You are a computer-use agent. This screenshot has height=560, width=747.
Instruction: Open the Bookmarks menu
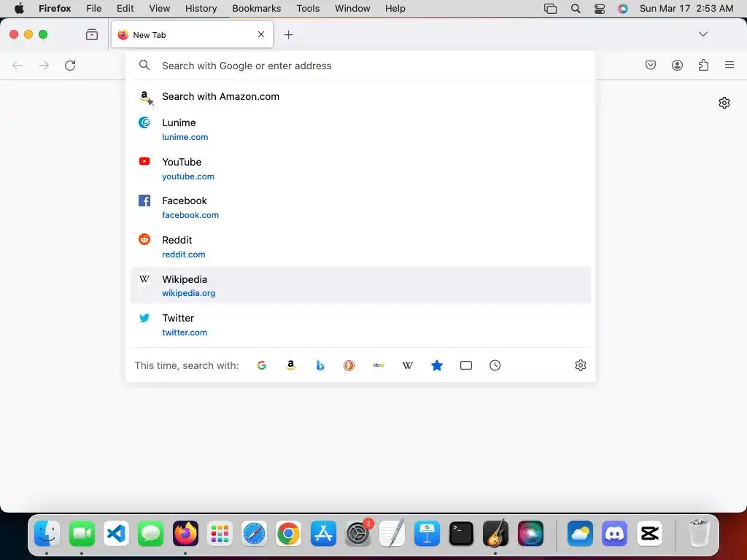coord(256,9)
